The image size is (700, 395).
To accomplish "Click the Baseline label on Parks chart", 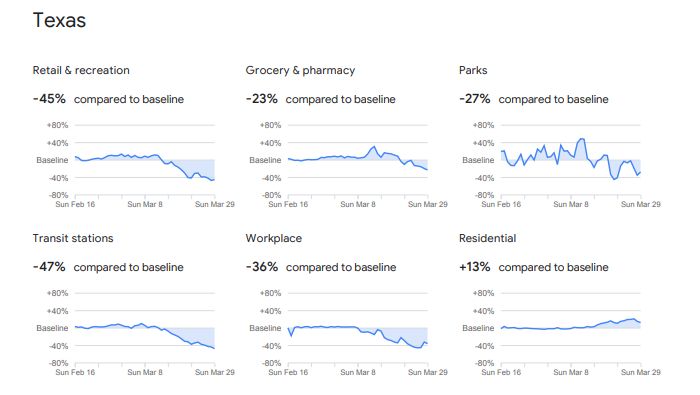I will [478, 160].
